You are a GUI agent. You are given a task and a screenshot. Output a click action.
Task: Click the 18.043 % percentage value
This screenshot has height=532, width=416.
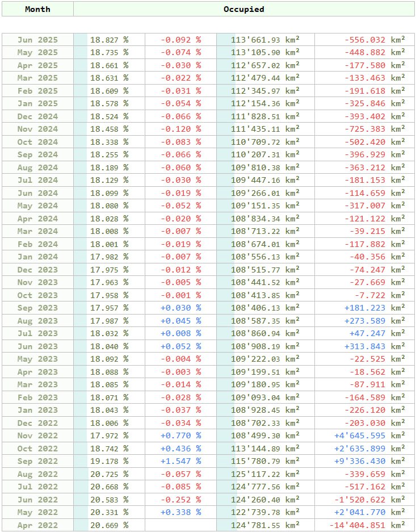109,410
